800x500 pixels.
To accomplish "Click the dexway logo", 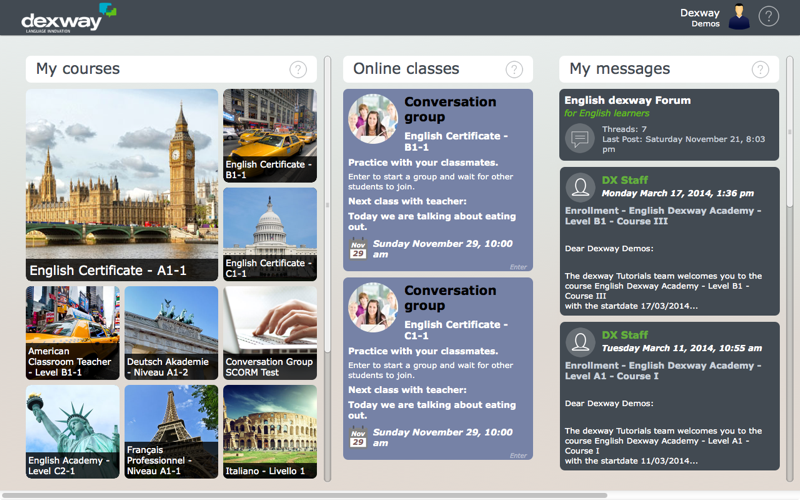I will point(69,18).
